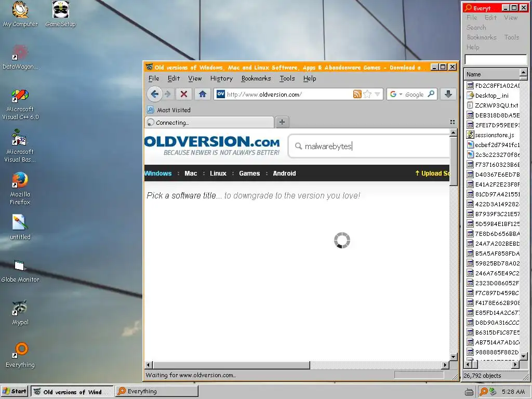
Task: Select the Globe Monitor desktop icon
Action: pos(20,271)
